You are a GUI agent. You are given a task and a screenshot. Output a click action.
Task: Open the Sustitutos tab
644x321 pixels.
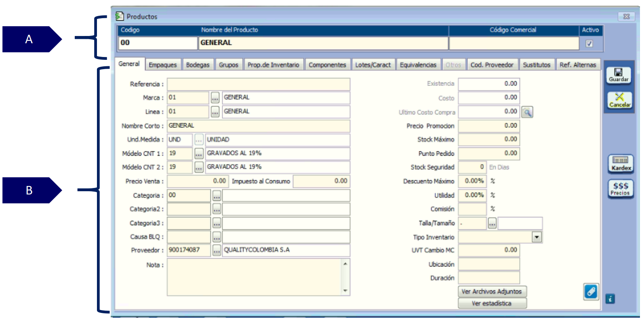pos(537,65)
